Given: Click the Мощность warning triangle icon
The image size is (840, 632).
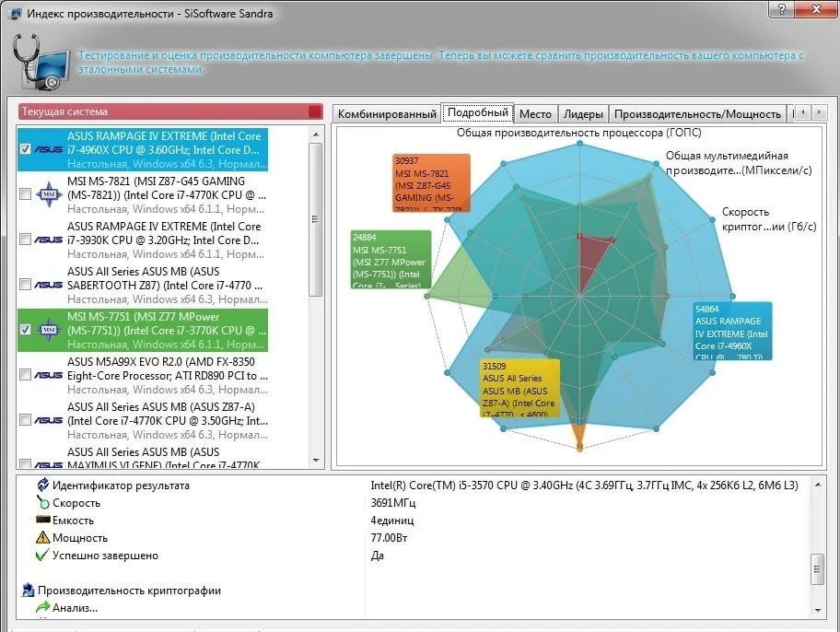Looking at the screenshot, I should click(x=43, y=537).
